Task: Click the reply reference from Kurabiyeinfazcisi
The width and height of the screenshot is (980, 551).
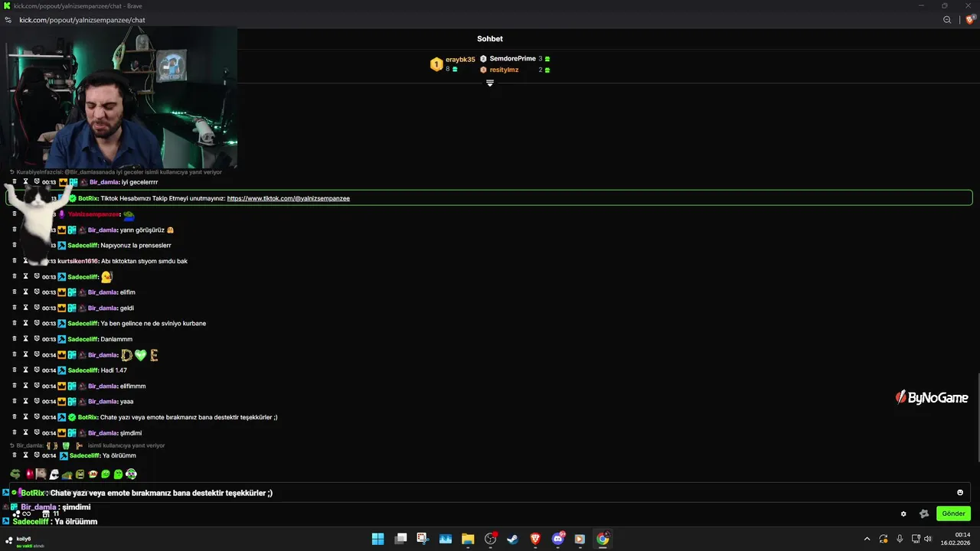Action: tap(116, 172)
